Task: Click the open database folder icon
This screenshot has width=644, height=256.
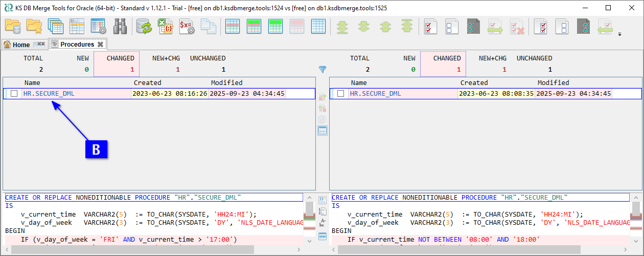Action: click(12, 26)
